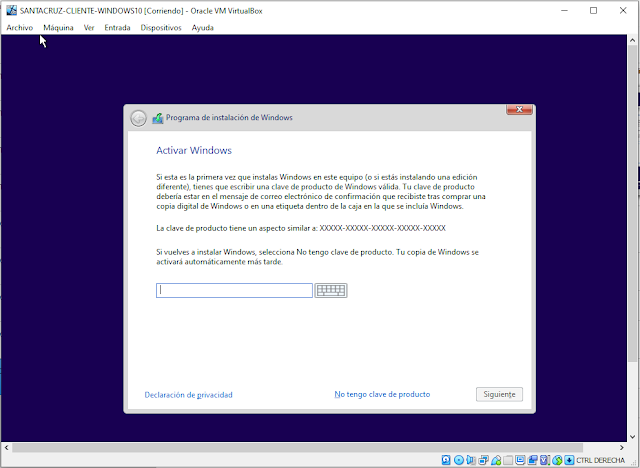
Task: Click the vertical scrollbar up arrow
Action: coord(632,40)
